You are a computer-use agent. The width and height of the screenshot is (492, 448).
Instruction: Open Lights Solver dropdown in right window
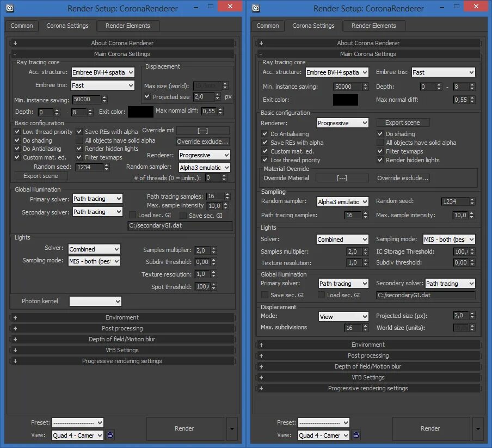pos(342,240)
